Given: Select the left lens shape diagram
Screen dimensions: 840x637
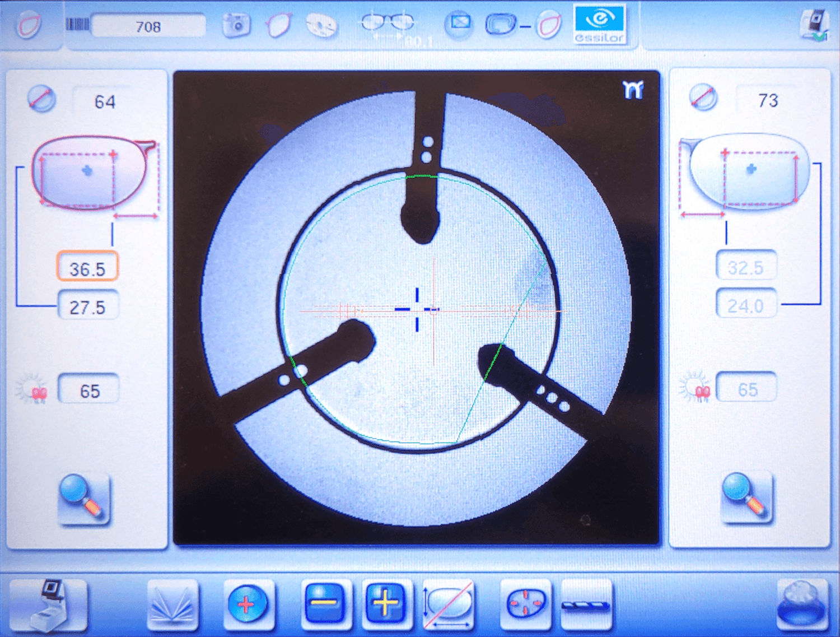Looking at the screenshot, I should pyautogui.click(x=90, y=173).
